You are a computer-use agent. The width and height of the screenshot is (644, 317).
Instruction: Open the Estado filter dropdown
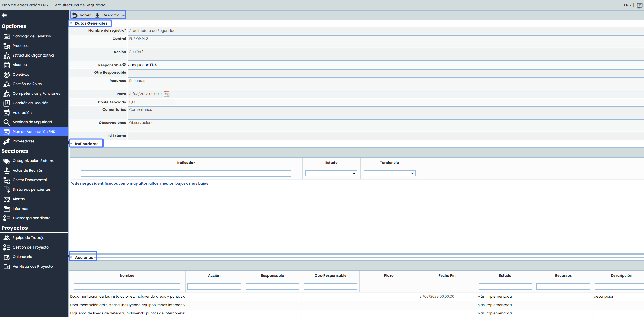click(331, 173)
